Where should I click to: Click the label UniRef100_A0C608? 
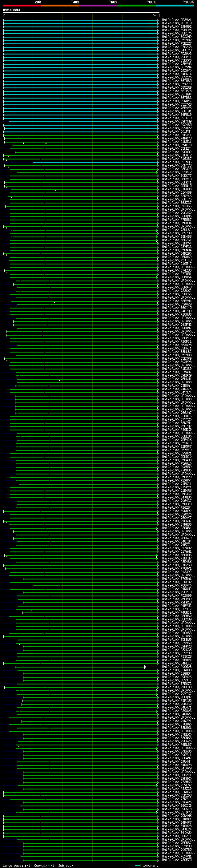pyautogui.click(x=177, y=667)
